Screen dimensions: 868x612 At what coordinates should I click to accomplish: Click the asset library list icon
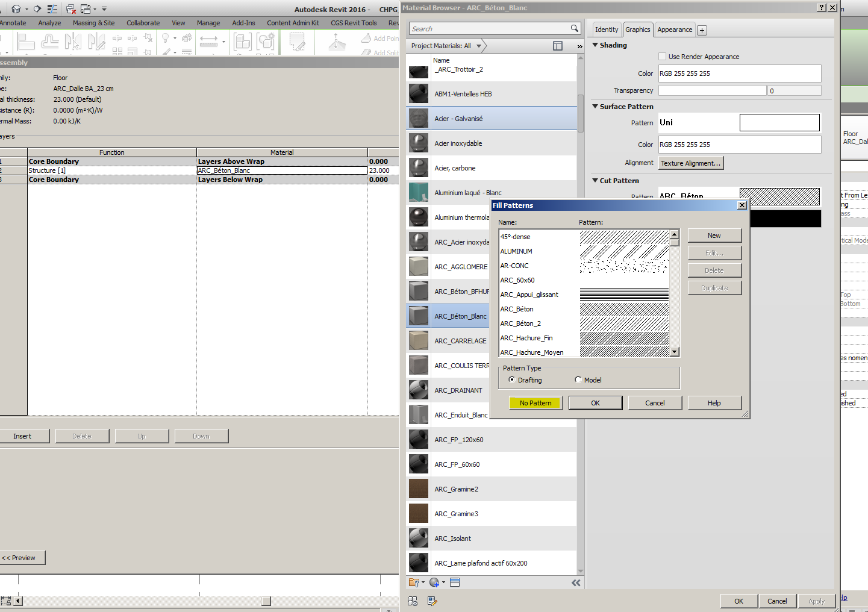454,582
